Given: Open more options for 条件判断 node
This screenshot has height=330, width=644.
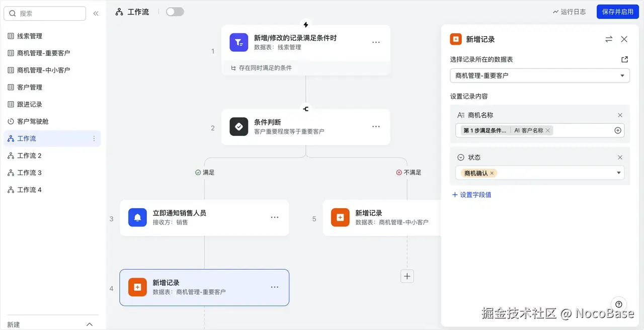Looking at the screenshot, I should (376, 127).
